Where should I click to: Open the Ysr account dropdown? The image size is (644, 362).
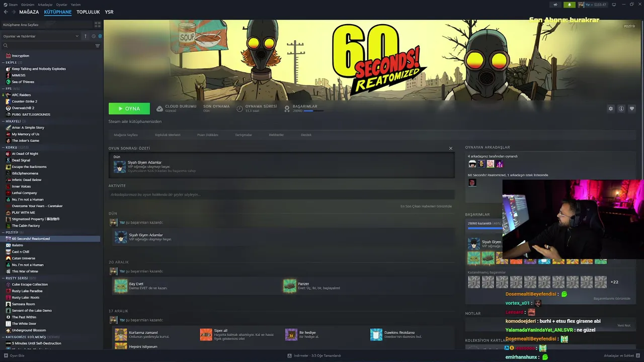(592, 5)
